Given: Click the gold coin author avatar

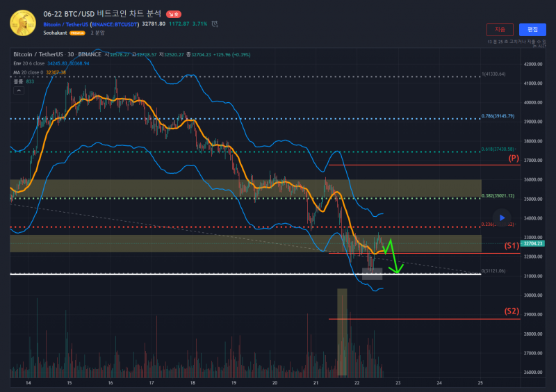Looking at the screenshot, I should click(23, 22).
